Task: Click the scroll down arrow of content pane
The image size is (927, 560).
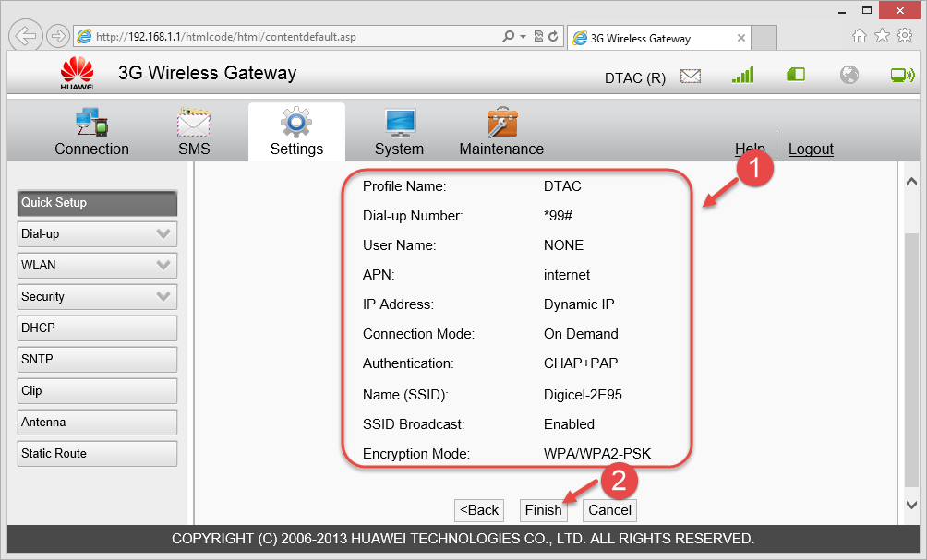Action: 911,505
